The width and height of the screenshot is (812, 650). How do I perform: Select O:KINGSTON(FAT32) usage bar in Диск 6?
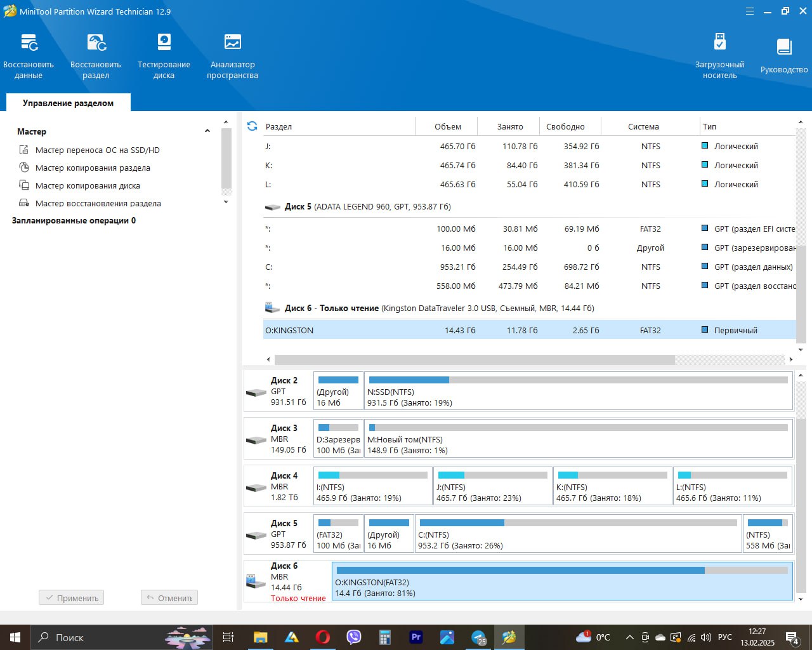pos(562,570)
